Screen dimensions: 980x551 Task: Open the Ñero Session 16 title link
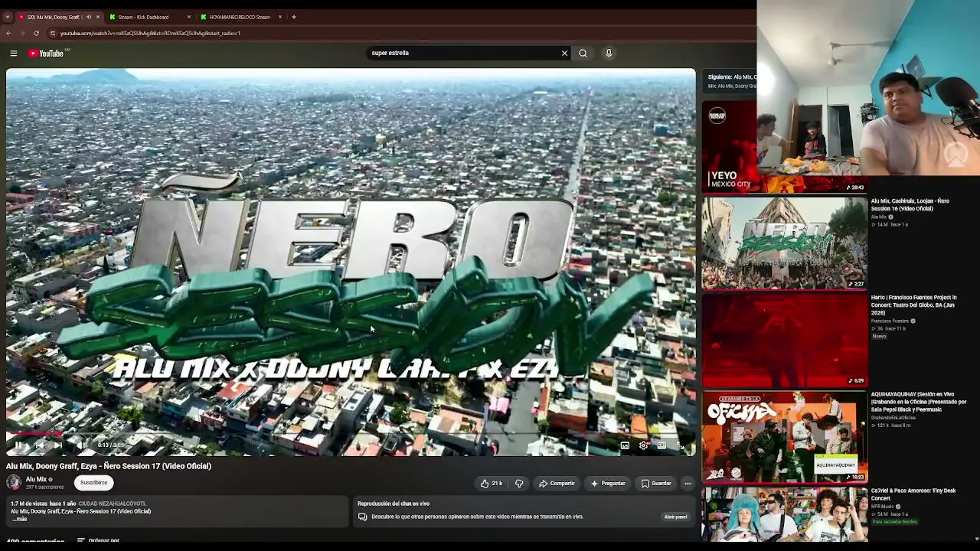coord(910,205)
